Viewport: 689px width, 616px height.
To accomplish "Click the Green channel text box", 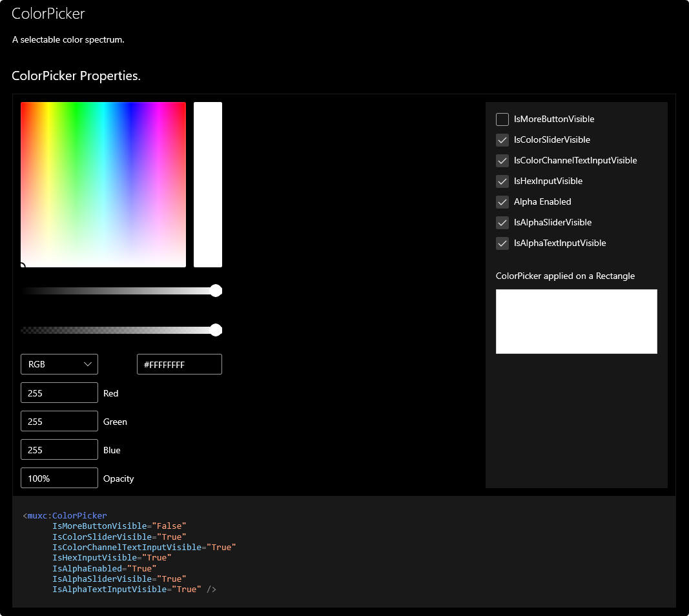I will pyautogui.click(x=59, y=420).
